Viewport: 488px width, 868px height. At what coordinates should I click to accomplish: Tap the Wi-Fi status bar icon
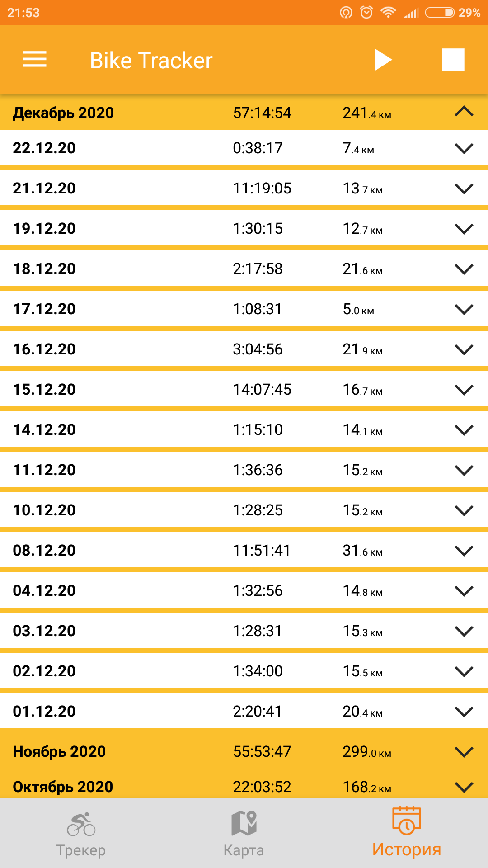(388, 12)
